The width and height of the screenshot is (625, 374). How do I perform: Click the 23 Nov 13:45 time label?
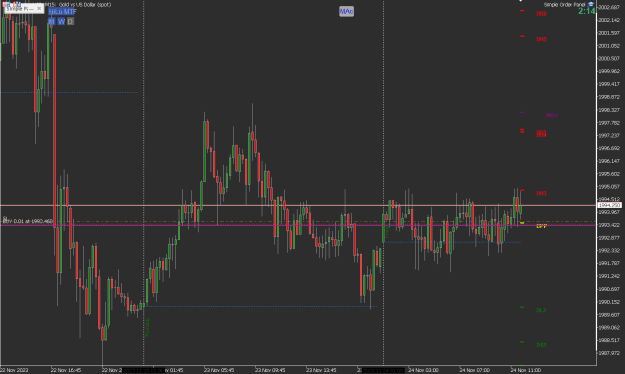321,370
